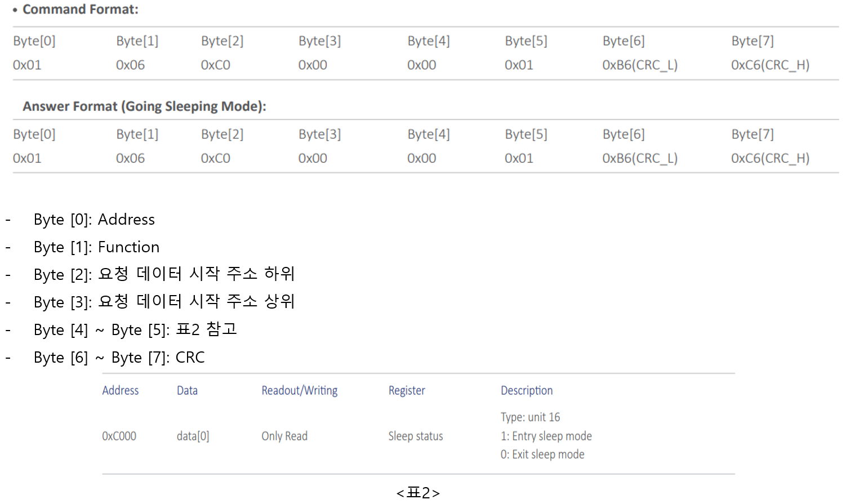
Task: Click the "Byte [6] ~ Byte [7]: CRC" line
Action: pyautogui.click(x=119, y=358)
